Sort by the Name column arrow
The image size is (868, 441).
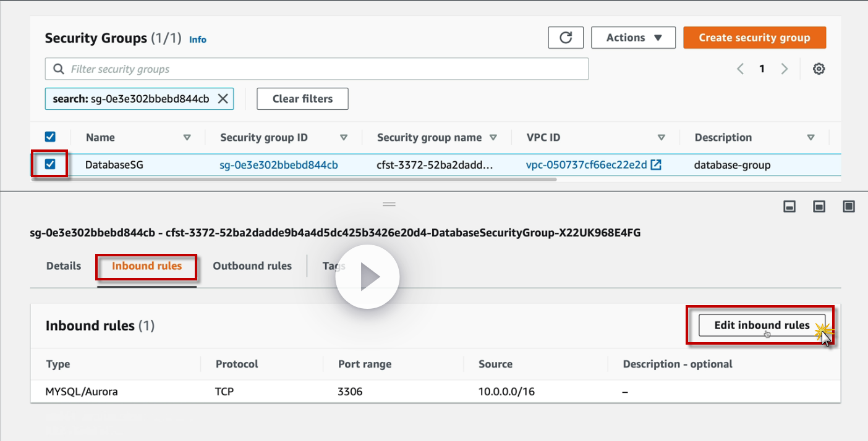tap(187, 138)
